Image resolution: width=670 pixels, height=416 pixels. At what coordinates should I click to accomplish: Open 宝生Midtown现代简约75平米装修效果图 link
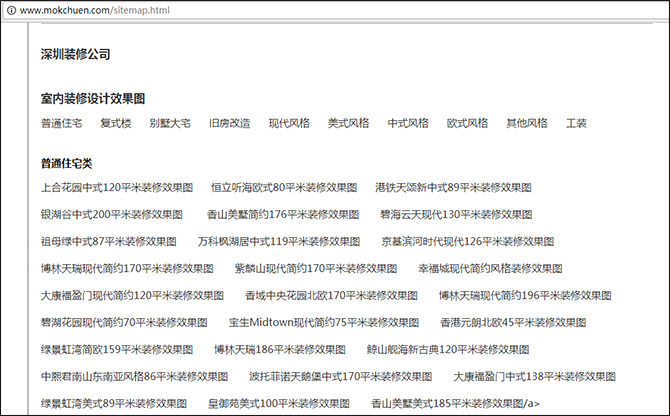324,322
